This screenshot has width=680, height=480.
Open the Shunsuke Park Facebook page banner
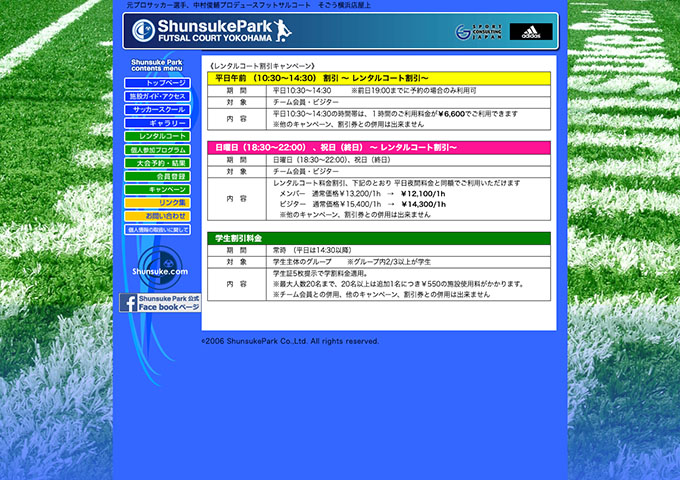coord(160,303)
